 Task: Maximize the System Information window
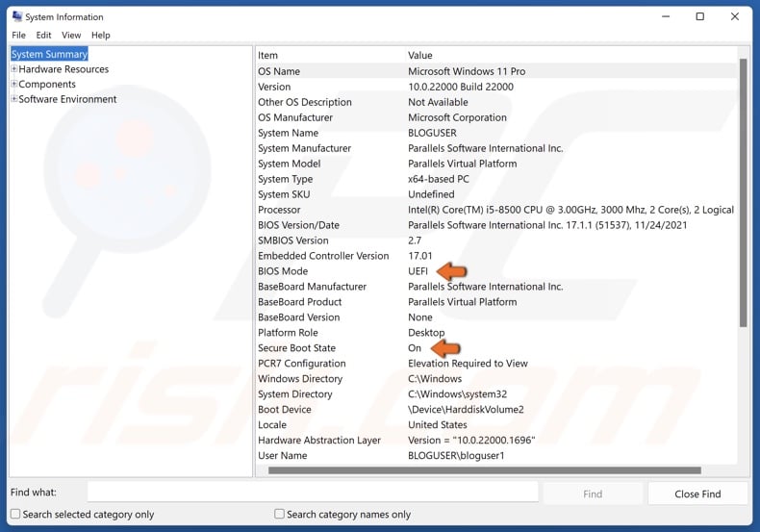tap(700, 16)
